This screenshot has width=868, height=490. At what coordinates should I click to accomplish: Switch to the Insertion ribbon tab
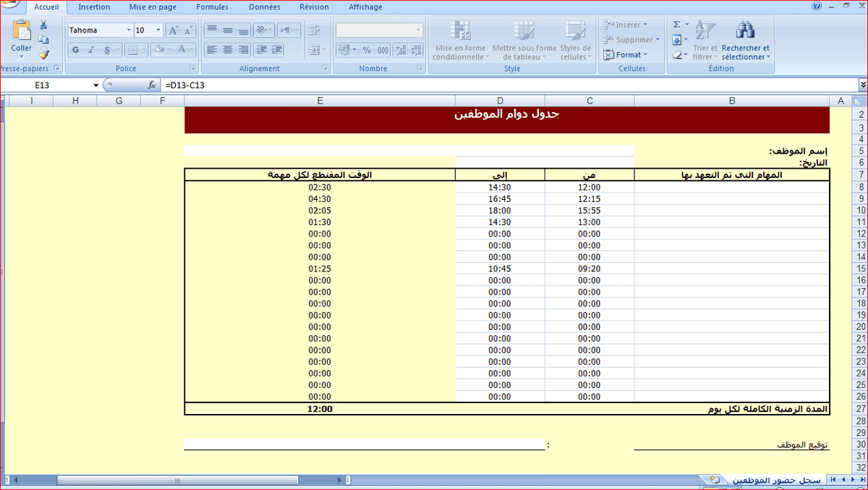pos(94,7)
